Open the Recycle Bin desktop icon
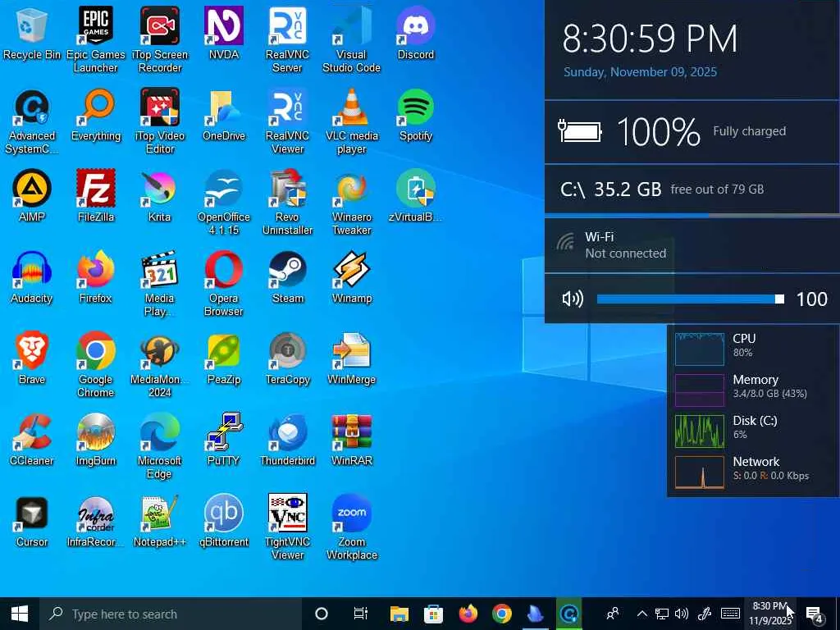This screenshot has width=840, height=630. 32,34
